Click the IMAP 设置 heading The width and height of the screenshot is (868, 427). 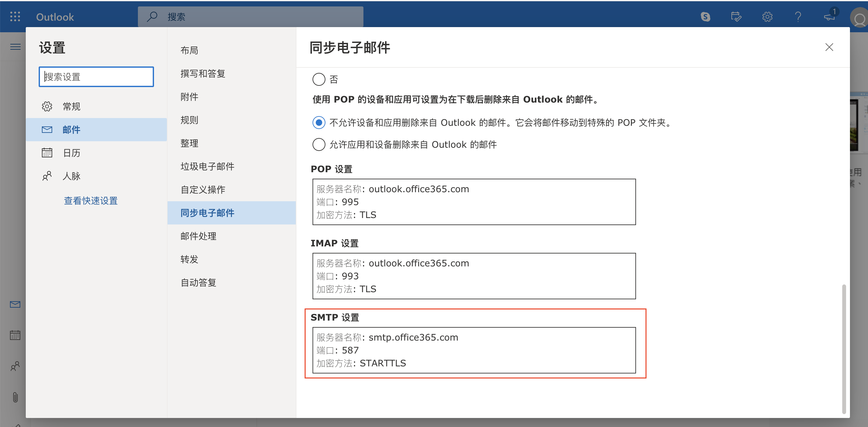coord(334,243)
